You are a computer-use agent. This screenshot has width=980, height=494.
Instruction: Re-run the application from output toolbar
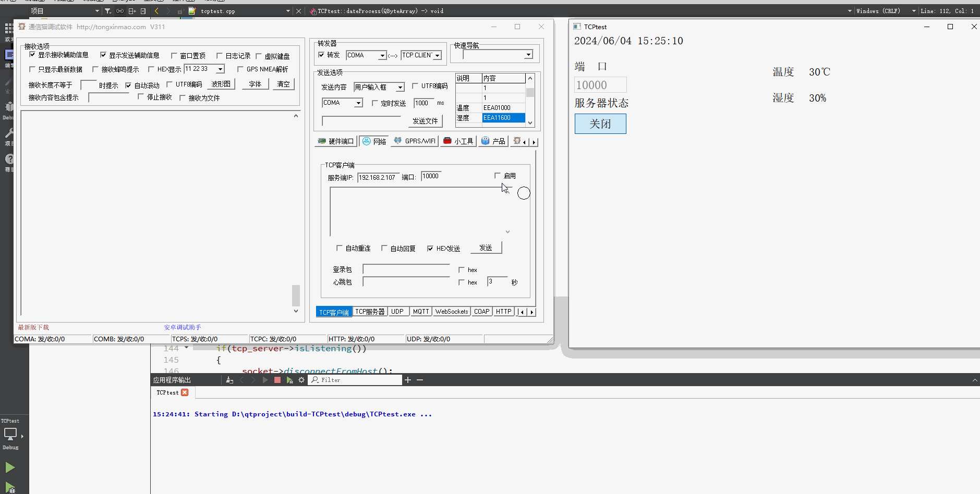(x=289, y=380)
